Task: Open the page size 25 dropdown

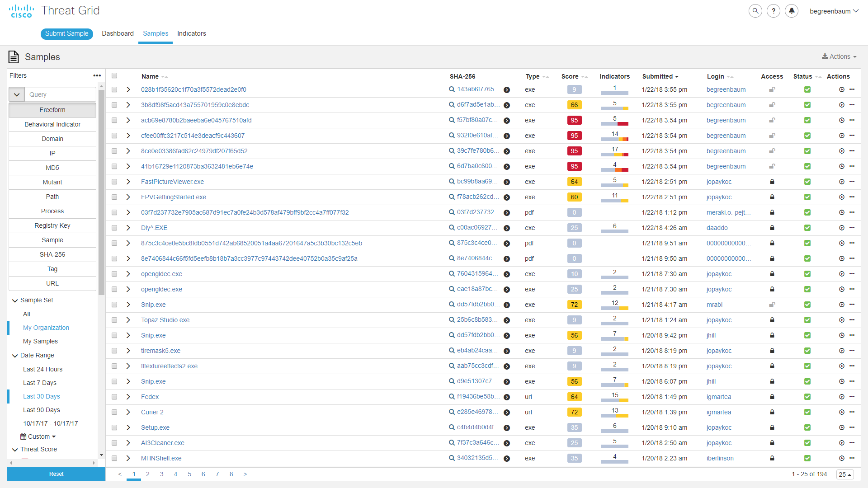Action: (844, 474)
